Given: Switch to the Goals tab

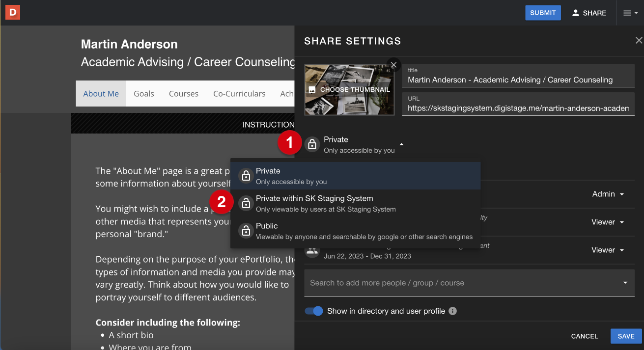Looking at the screenshot, I should [x=144, y=94].
